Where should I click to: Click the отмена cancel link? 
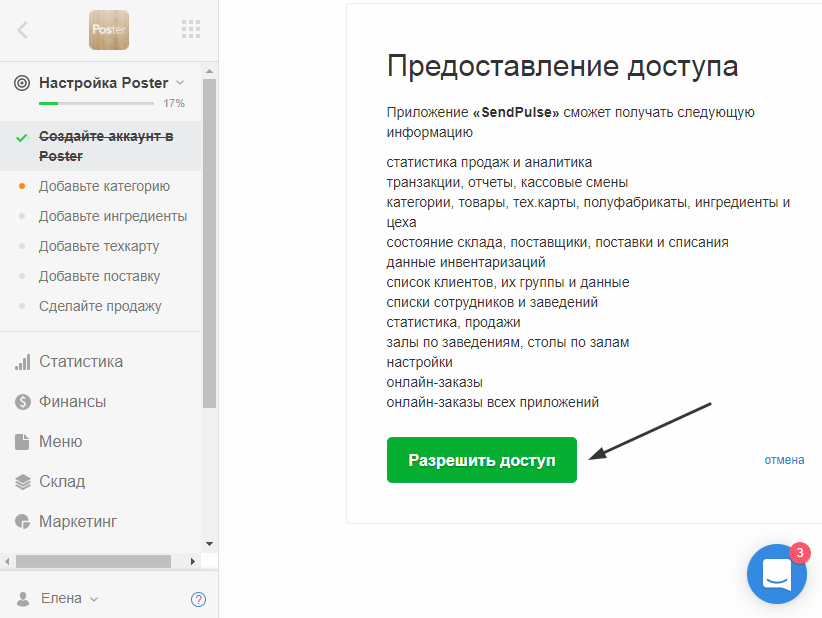784,460
